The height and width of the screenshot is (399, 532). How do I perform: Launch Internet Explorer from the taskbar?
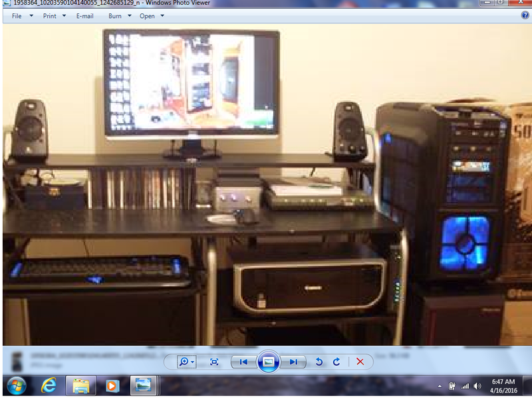(x=49, y=386)
